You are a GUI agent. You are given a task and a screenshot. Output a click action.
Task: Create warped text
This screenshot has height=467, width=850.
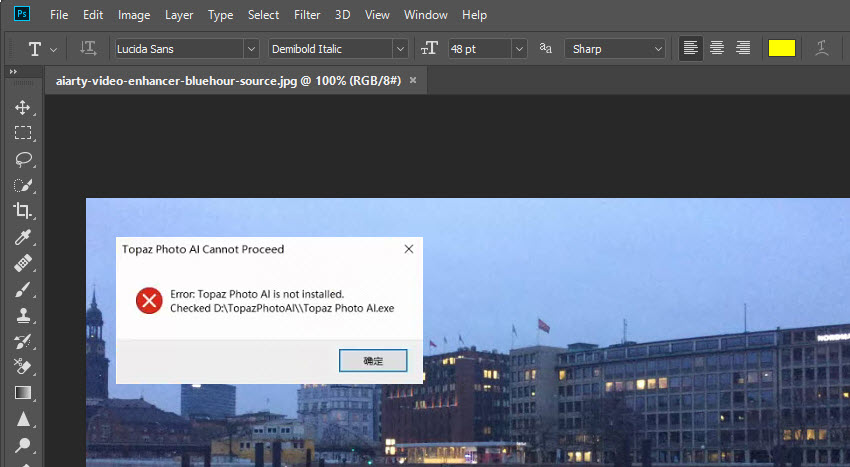tap(822, 49)
